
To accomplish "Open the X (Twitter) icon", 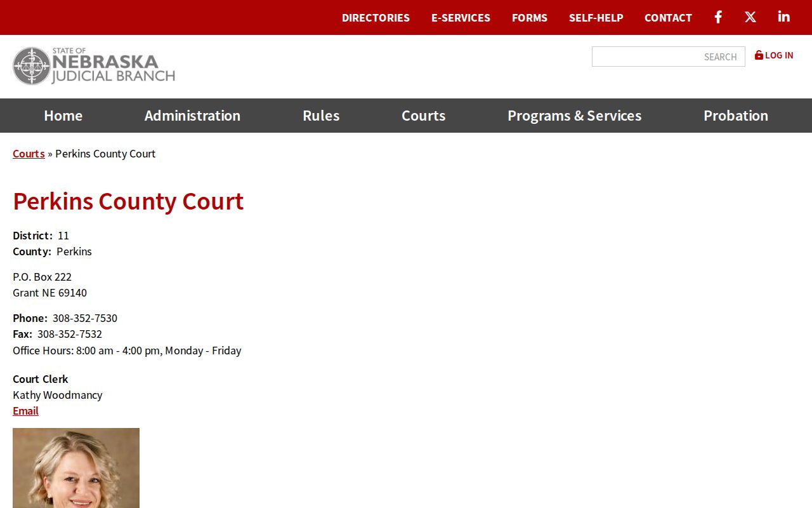I will (x=750, y=17).
